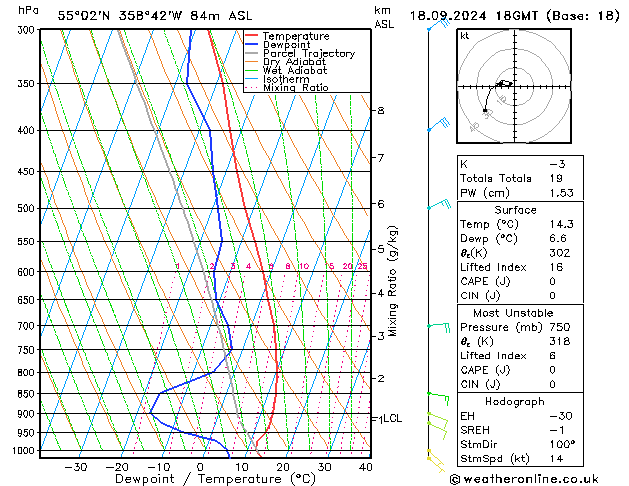This screenshot has height=486, width=629.
Task: Select the 'Mixing Ratio' legend label
Action: click(x=296, y=87)
